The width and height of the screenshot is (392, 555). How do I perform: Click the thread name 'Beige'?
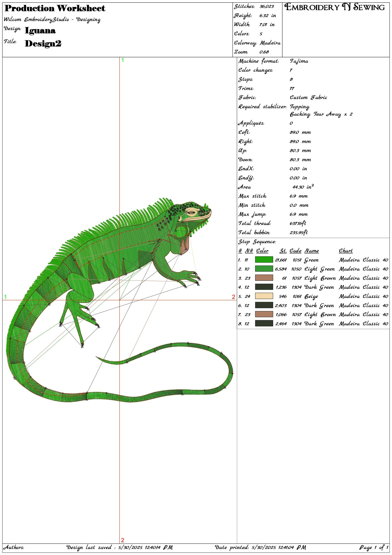[311, 297]
